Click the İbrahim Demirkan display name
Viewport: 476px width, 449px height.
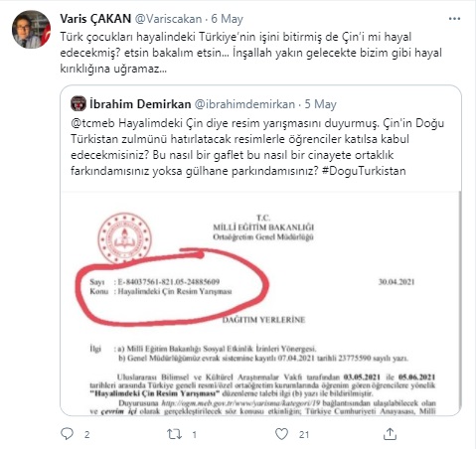(140, 104)
